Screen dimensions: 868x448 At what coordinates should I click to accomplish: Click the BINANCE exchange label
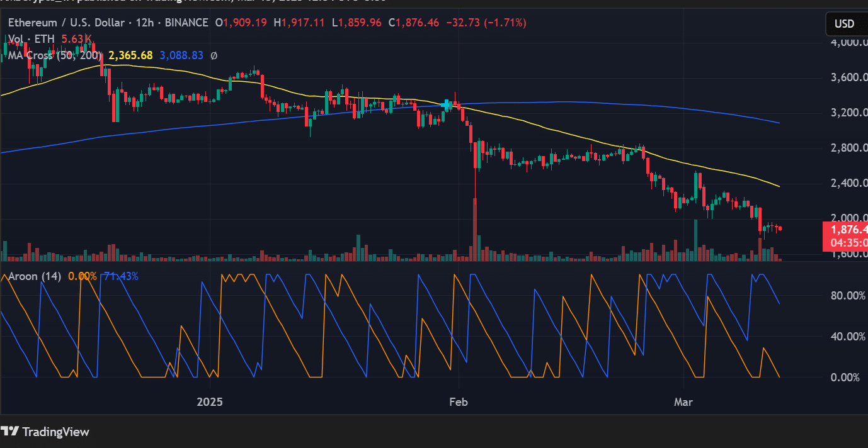[x=186, y=23]
